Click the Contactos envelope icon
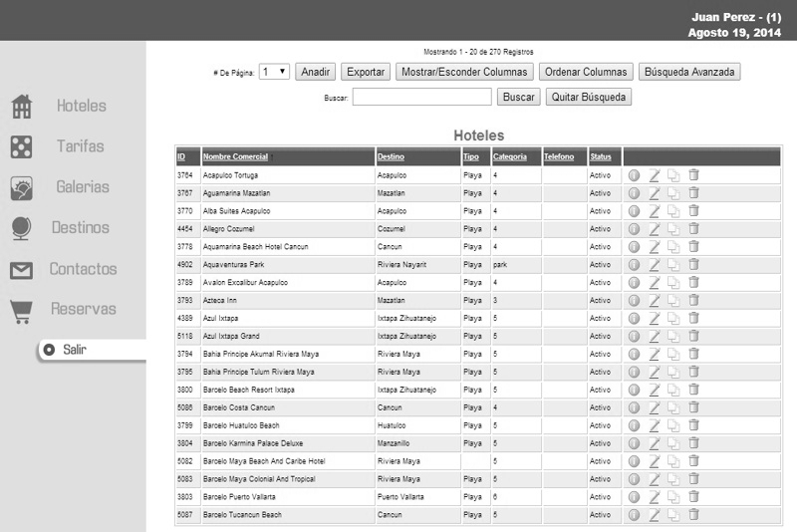 (x=21, y=270)
